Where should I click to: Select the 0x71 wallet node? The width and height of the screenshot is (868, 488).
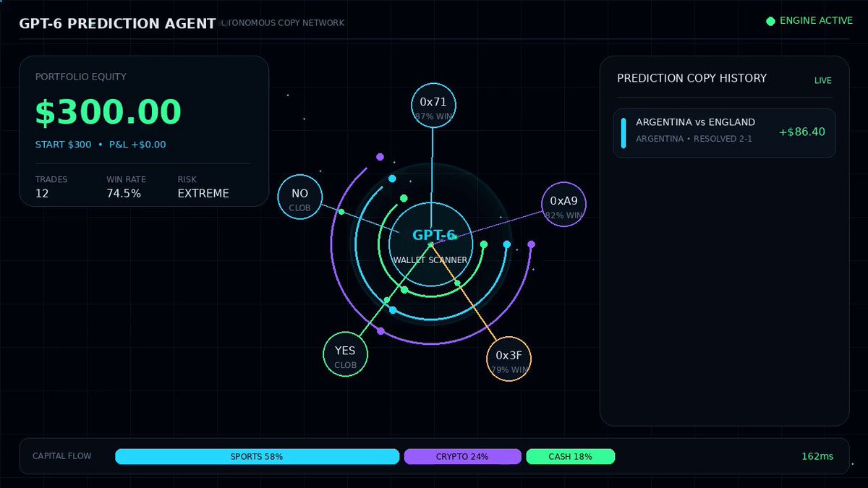(433, 105)
